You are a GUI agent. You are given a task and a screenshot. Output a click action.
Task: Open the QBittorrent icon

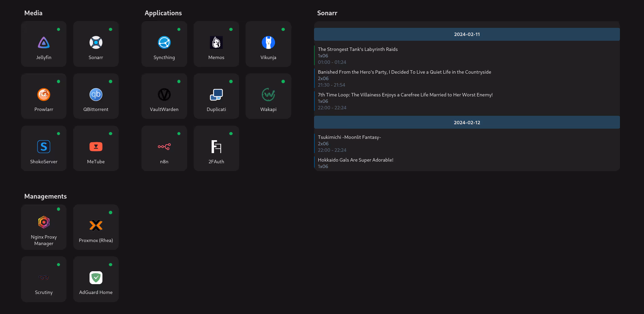pos(96,94)
